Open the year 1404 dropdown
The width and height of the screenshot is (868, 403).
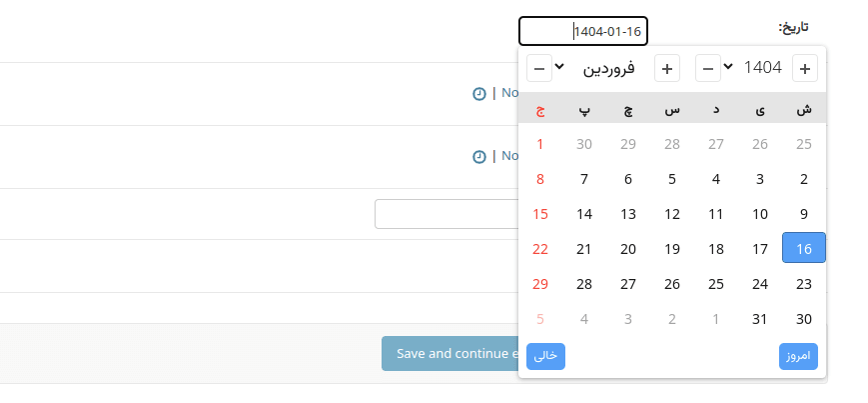coord(754,68)
